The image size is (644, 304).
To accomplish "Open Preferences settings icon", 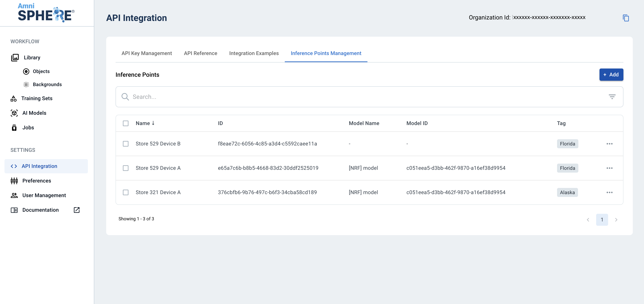I will (x=14, y=181).
